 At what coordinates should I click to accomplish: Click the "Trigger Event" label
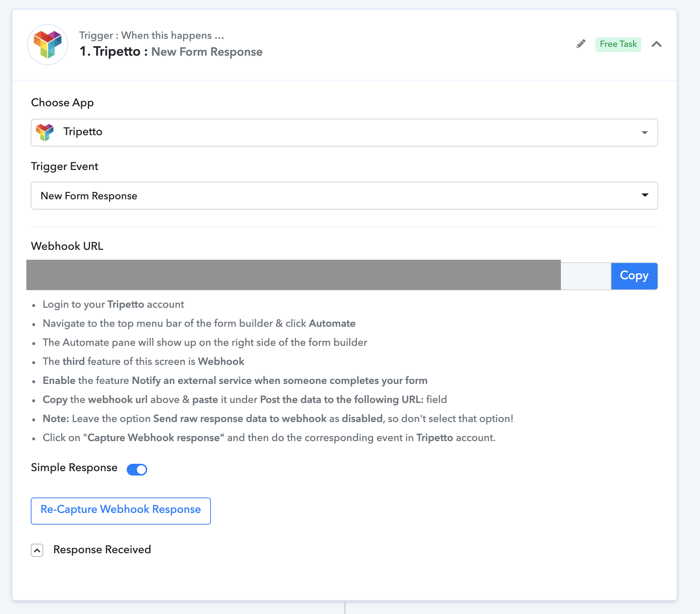tap(65, 167)
